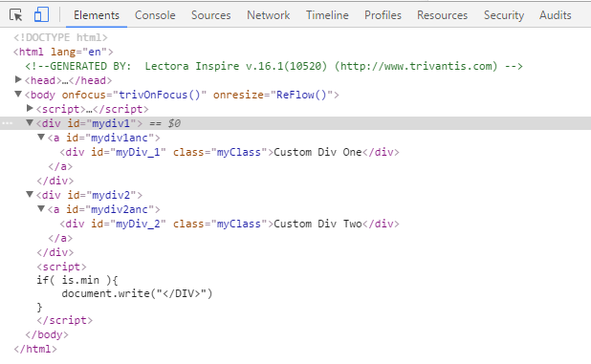Image resolution: width=591 pixels, height=364 pixels.
Task: Select the closing /body tag
Action: coord(47,334)
